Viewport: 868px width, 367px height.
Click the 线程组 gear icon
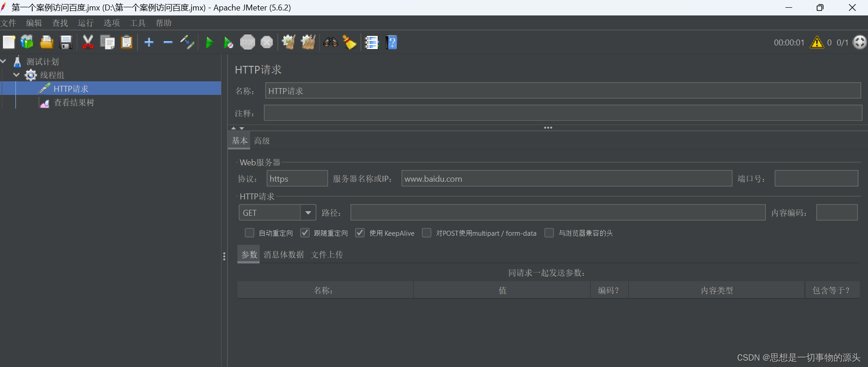click(x=31, y=75)
